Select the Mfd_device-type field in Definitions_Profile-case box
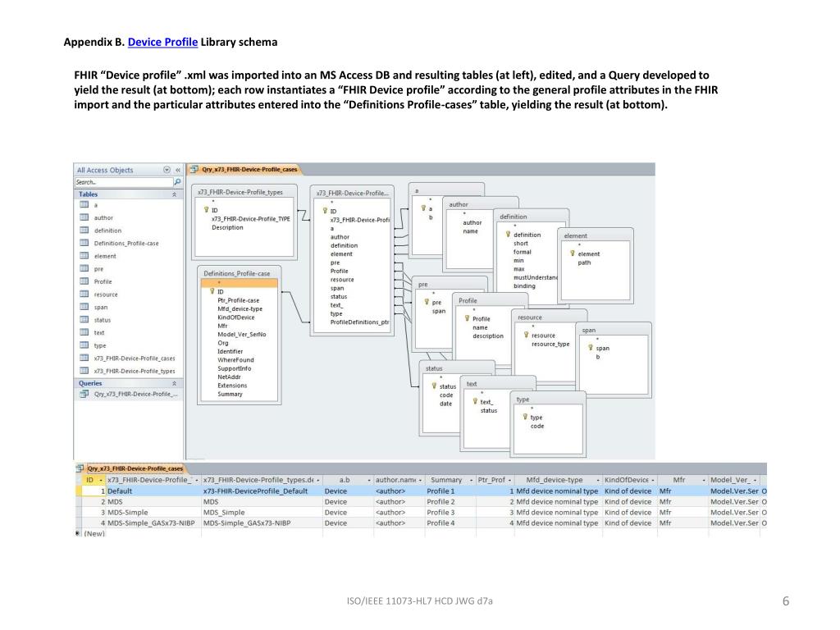Image resolution: width=840 pixels, height=630 pixels. tap(240, 308)
